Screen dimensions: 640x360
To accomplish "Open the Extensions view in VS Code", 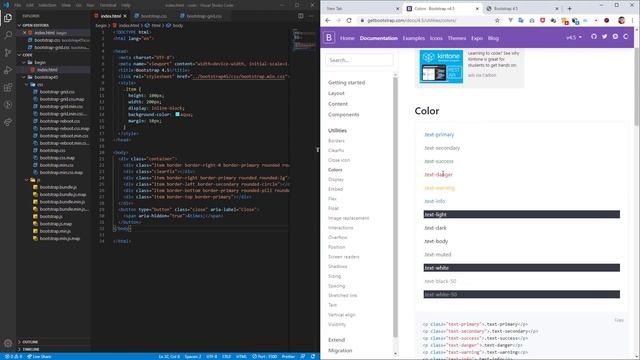I will click(8, 87).
